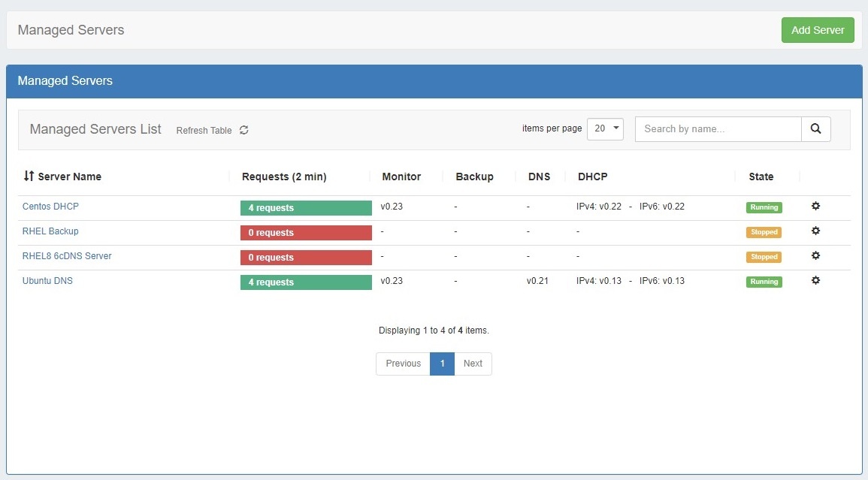Open gear menu for RHEL8 6cDNS Server
This screenshot has width=868, height=480.
coord(815,256)
